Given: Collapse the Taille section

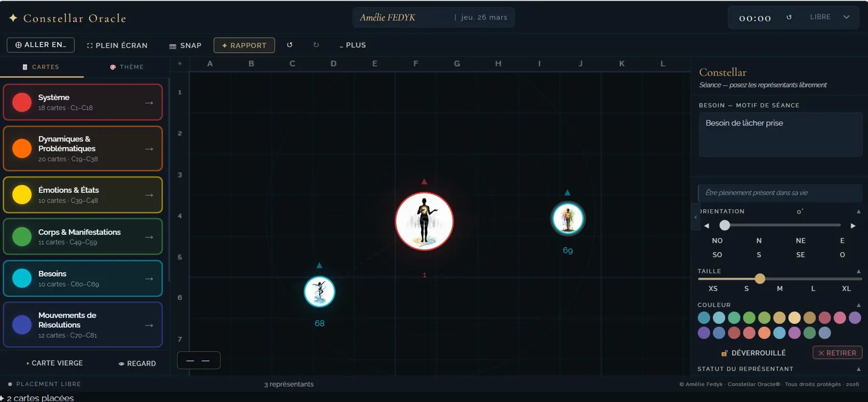Looking at the screenshot, I should [859, 271].
